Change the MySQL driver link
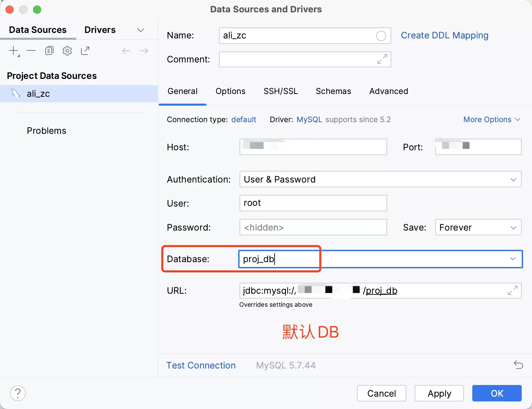532x409 pixels. [309, 119]
